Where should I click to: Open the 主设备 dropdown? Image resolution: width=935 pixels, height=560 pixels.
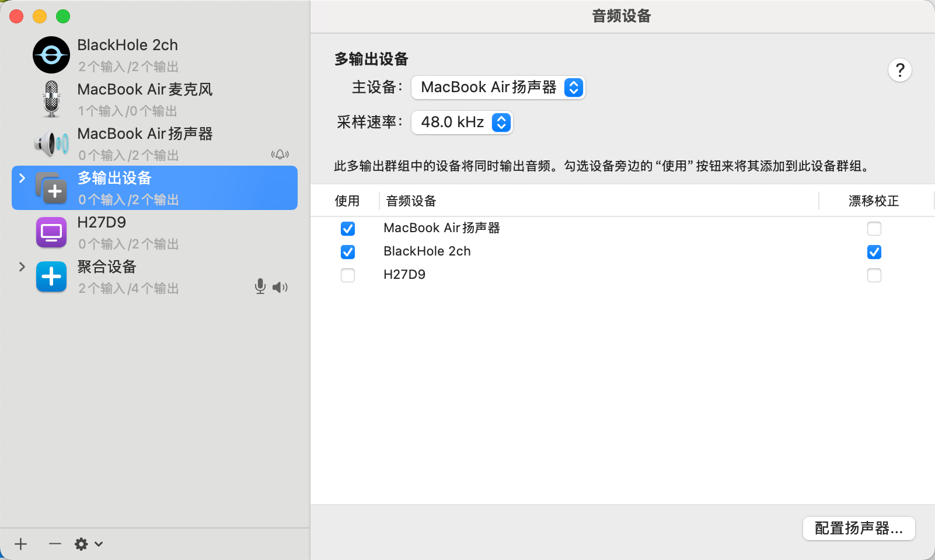point(498,87)
